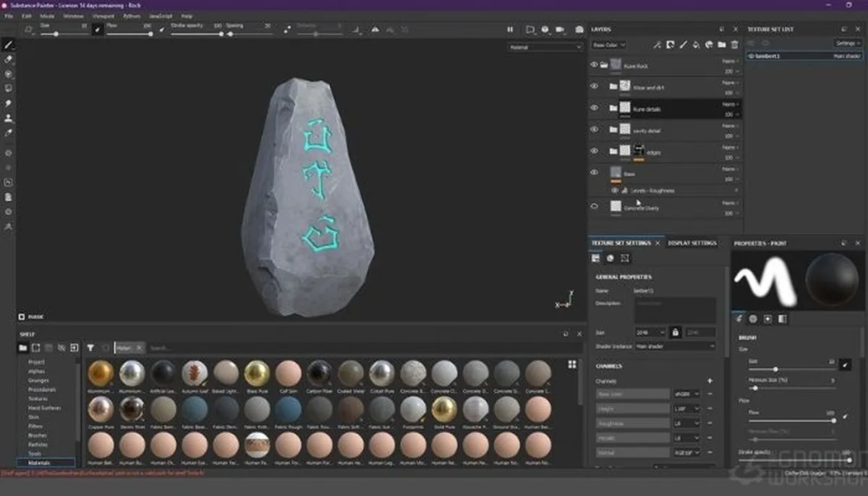Hide the Rune details layer
868x496 pixels.
594,108
